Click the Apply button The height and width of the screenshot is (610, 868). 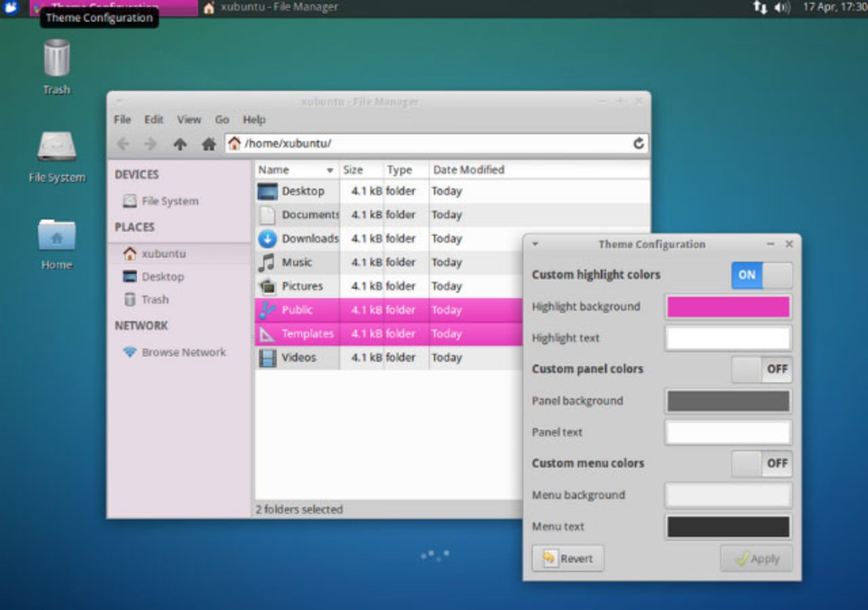[x=756, y=558]
